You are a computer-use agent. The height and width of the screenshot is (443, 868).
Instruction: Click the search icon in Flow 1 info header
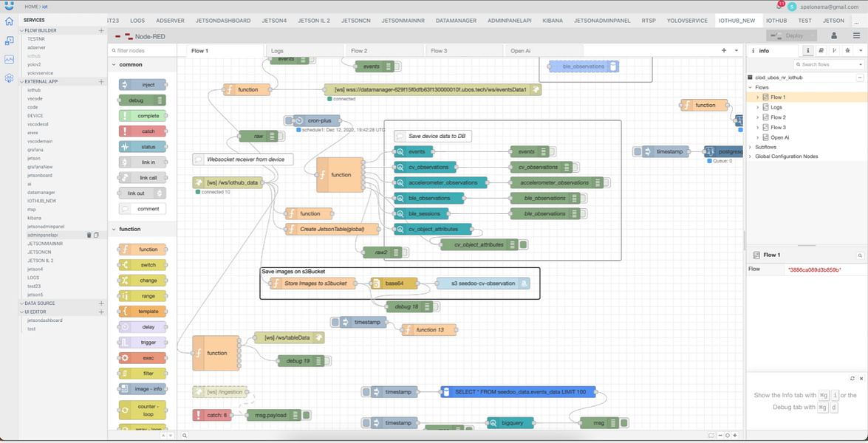pyautogui.click(x=860, y=255)
